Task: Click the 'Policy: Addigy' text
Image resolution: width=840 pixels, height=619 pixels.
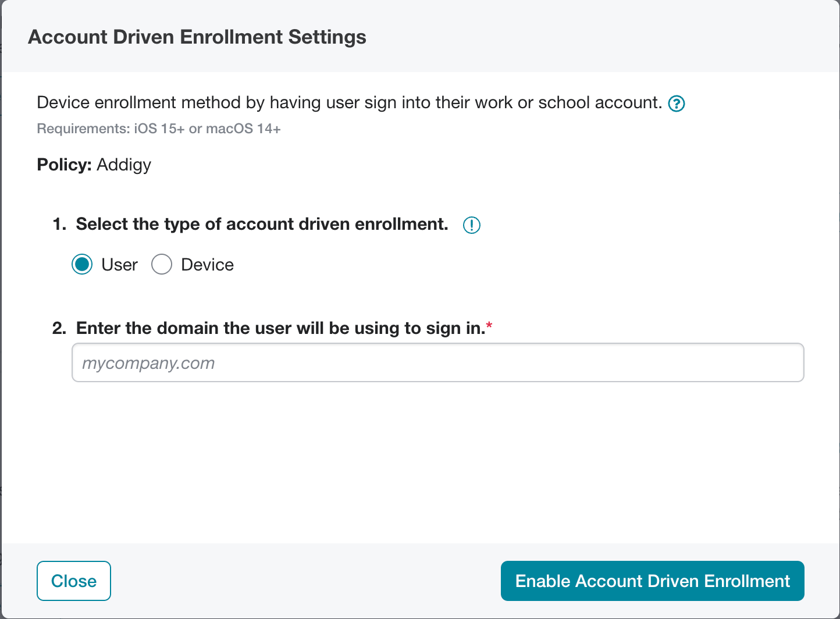Action: click(x=94, y=165)
